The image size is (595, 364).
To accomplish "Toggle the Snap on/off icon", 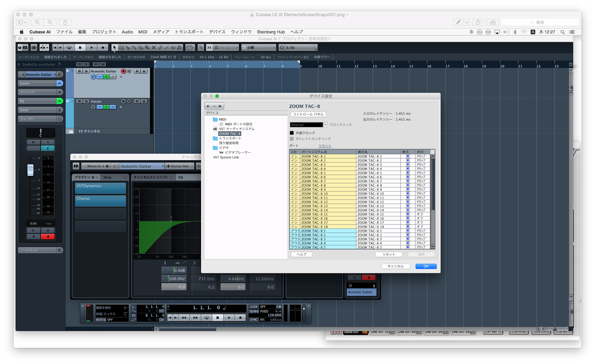I will click(209, 48).
